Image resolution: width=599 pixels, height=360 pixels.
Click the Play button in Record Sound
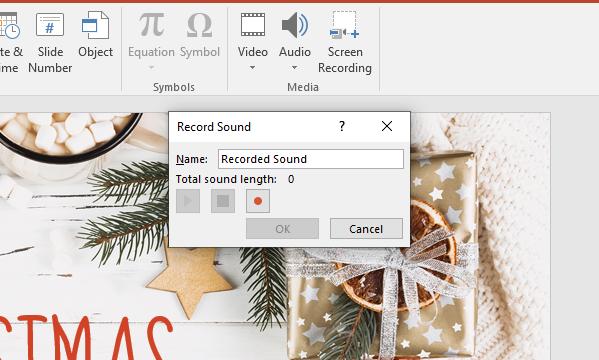[188, 201]
